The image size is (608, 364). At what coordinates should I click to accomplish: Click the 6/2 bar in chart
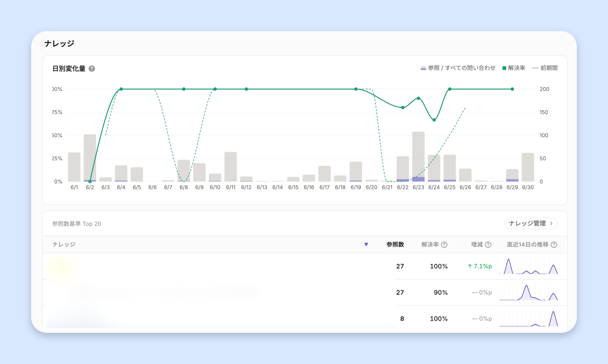(90, 158)
